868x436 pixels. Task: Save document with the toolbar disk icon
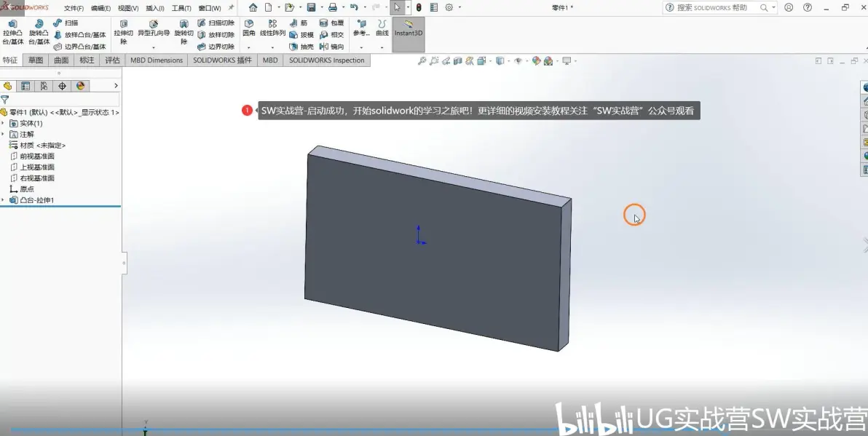(x=311, y=8)
